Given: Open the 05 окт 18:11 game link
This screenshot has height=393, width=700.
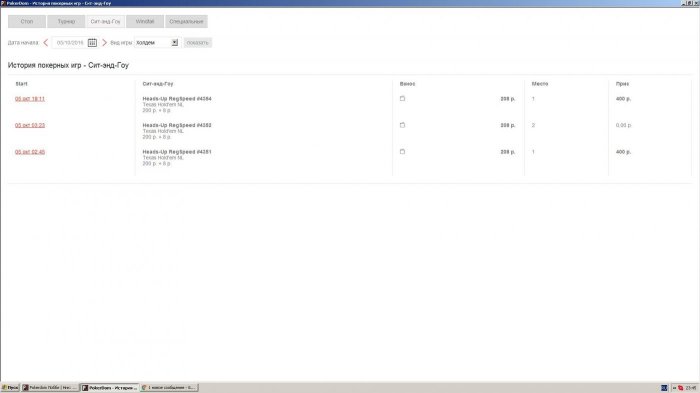Looking at the screenshot, I should [30, 99].
